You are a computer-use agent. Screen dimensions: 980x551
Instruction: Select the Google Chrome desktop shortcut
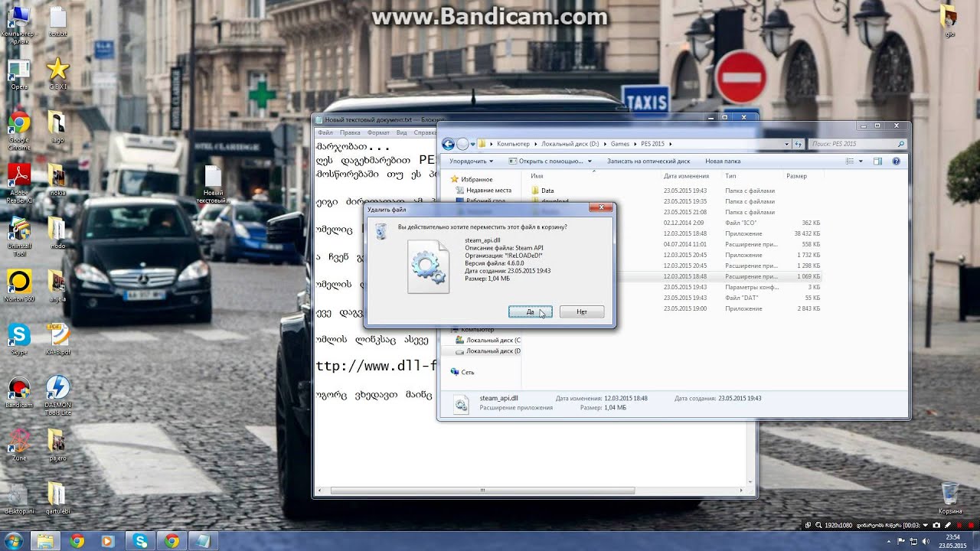(18, 129)
